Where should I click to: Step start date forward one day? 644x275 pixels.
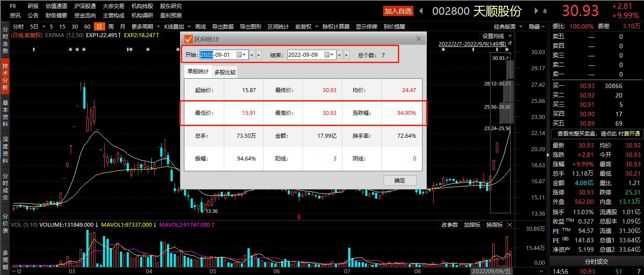point(259,55)
